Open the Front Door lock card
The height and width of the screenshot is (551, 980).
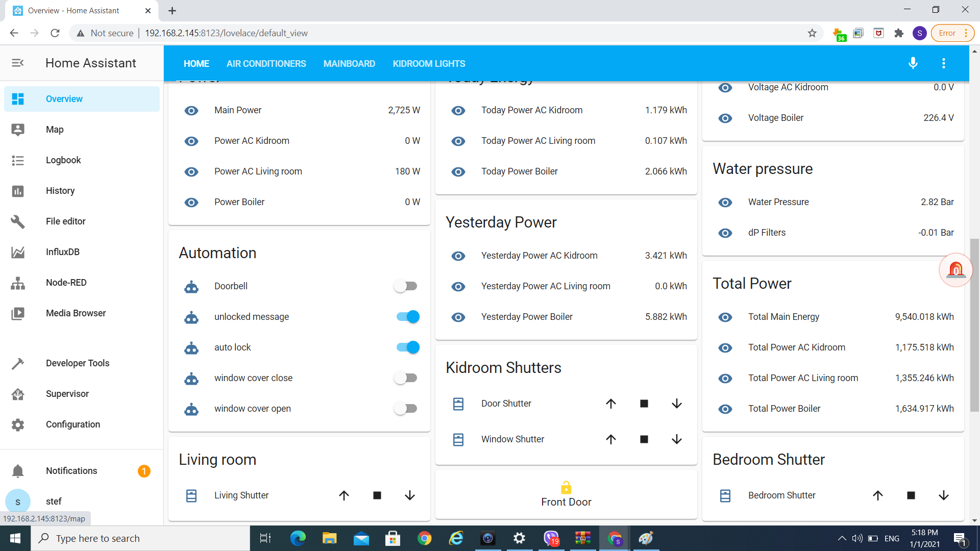click(566, 494)
